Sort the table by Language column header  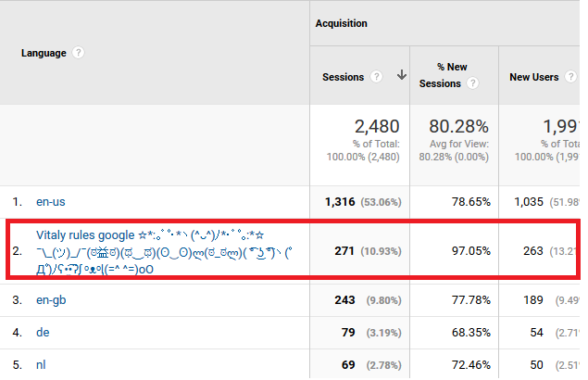(x=44, y=54)
